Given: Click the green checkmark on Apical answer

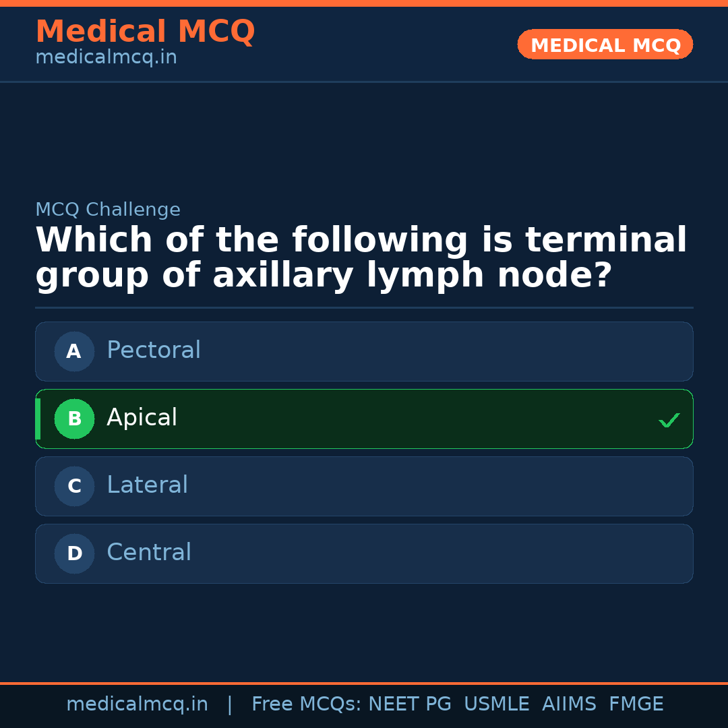Looking at the screenshot, I should pos(669,420).
